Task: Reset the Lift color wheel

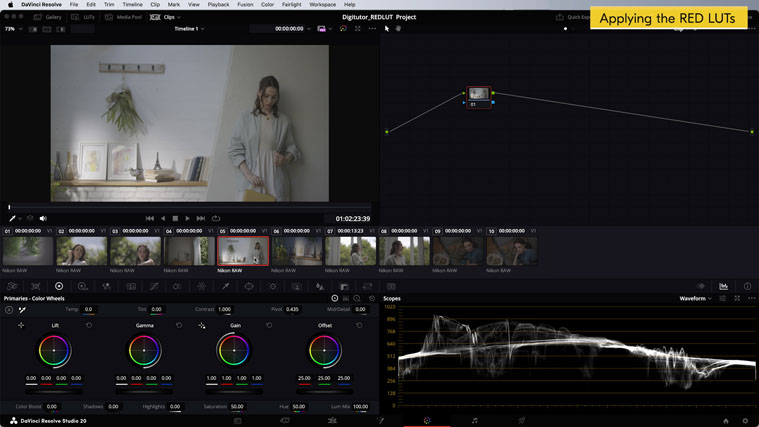Action: click(x=89, y=325)
